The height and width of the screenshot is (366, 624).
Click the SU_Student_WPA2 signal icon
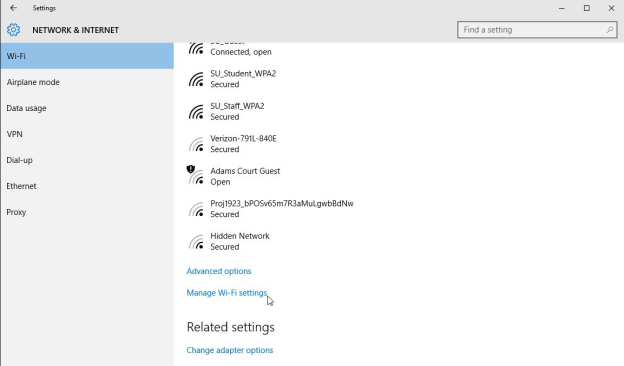196,79
